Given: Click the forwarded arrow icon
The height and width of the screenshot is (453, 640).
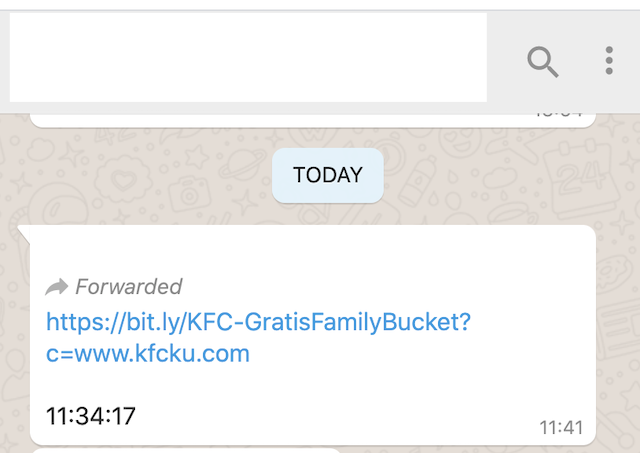Looking at the screenshot, I should [x=57, y=288].
